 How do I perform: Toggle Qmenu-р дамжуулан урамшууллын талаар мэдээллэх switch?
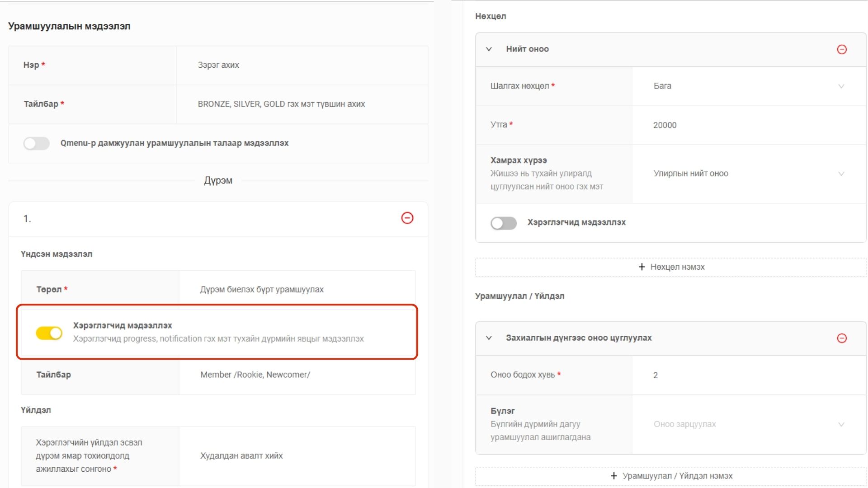(37, 144)
